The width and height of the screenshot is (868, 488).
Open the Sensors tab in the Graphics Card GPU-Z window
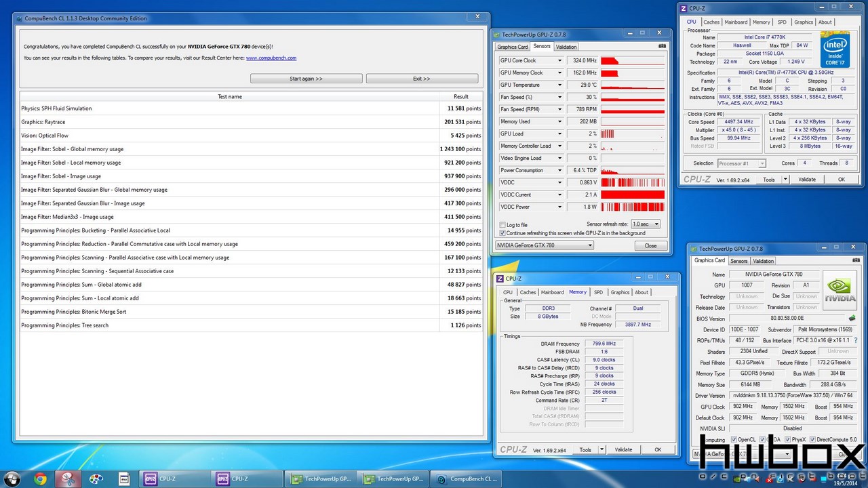(x=738, y=261)
